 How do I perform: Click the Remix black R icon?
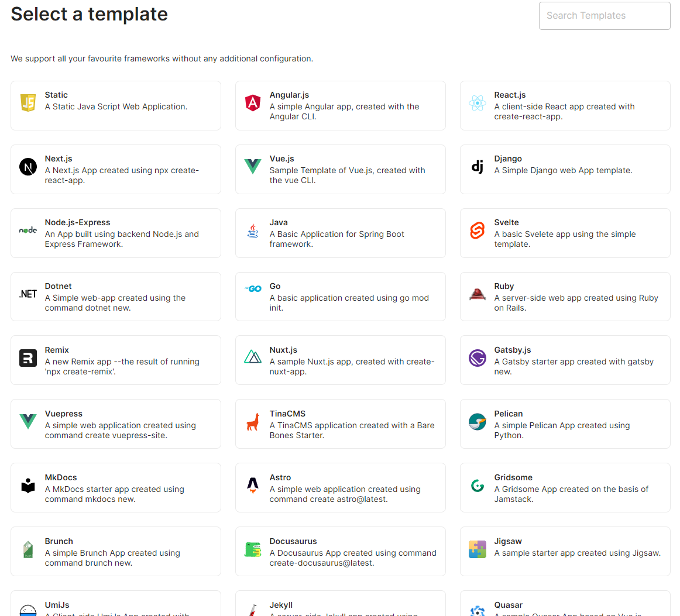(x=28, y=358)
